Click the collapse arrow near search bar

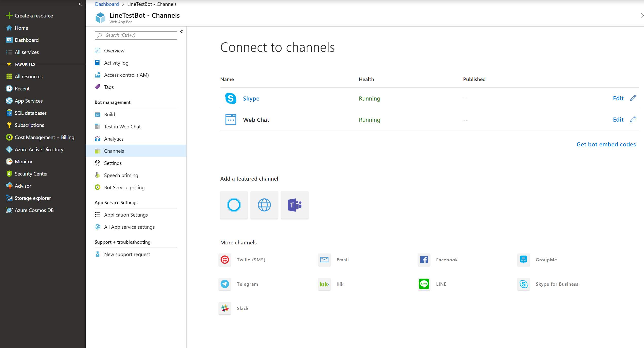click(x=182, y=30)
